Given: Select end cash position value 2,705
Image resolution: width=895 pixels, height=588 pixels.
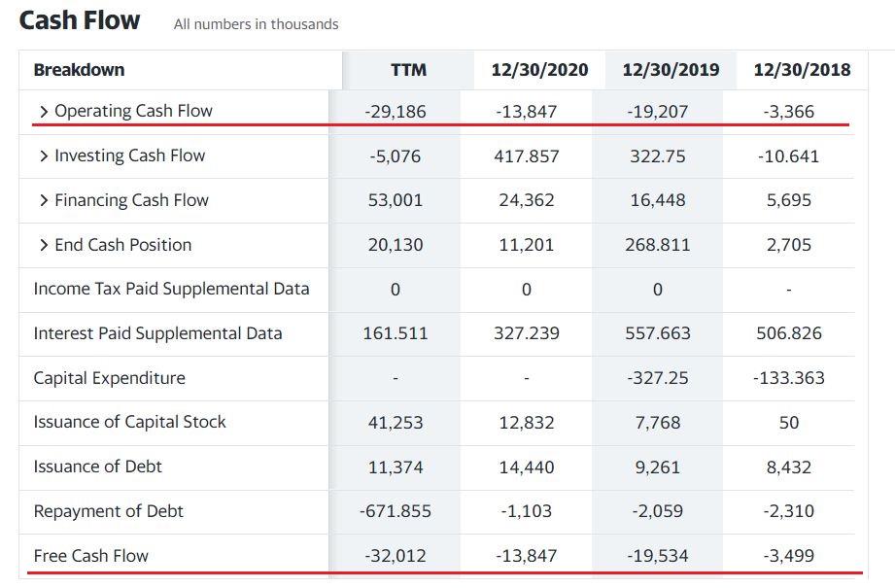Looking at the screenshot, I should [789, 245].
